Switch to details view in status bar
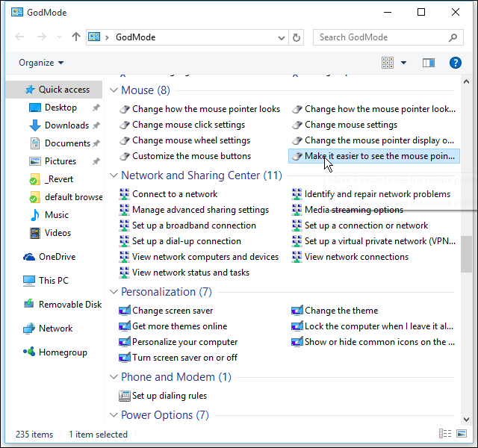This screenshot has width=478, height=448. 446,434
